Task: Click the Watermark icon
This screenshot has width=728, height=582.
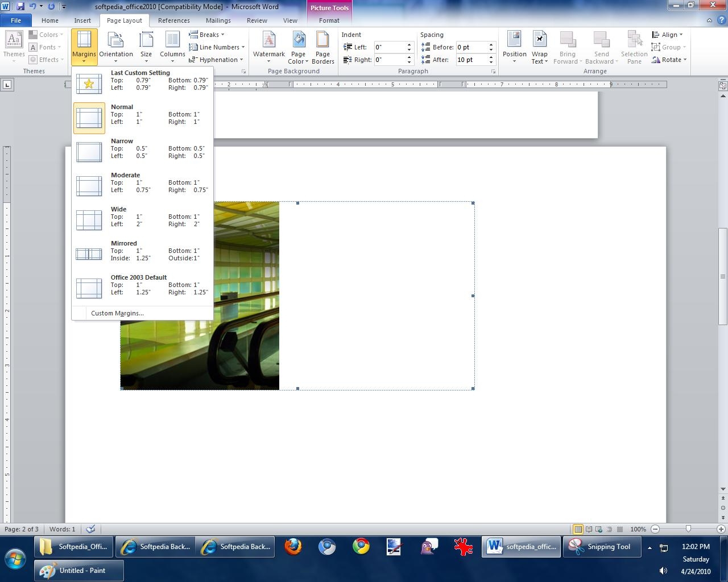Action: (x=268, y=40)
